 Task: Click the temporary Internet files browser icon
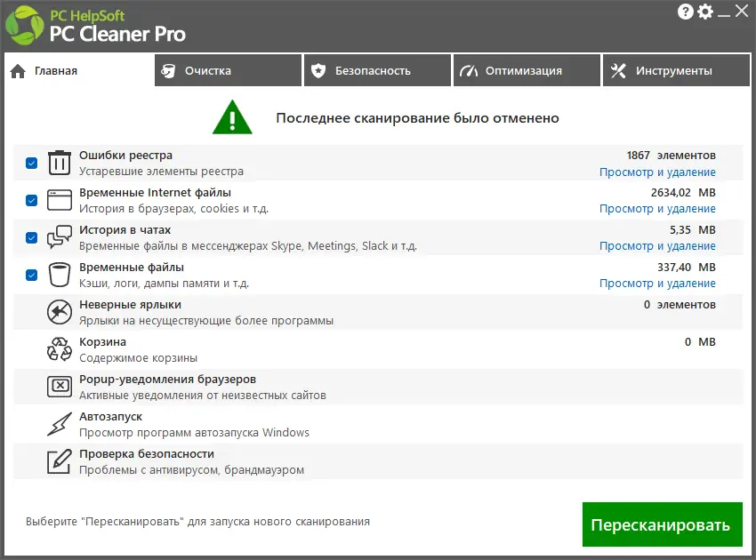(59, 200)
